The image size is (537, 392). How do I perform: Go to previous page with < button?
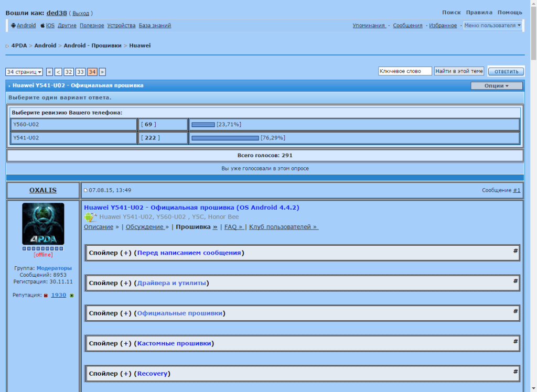click(x=58, y=72)
